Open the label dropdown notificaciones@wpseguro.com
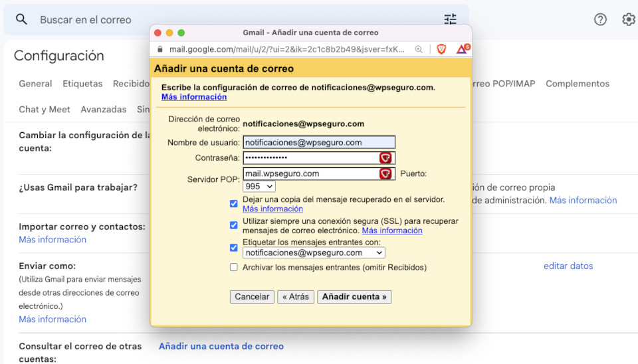 pyautogui.click(x=314, y=252)
